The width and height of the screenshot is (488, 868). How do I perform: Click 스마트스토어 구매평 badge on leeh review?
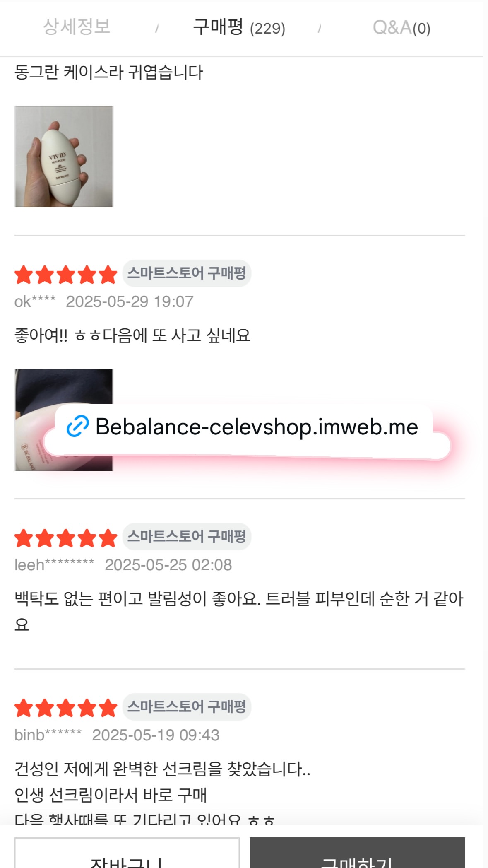coord(187,537)
